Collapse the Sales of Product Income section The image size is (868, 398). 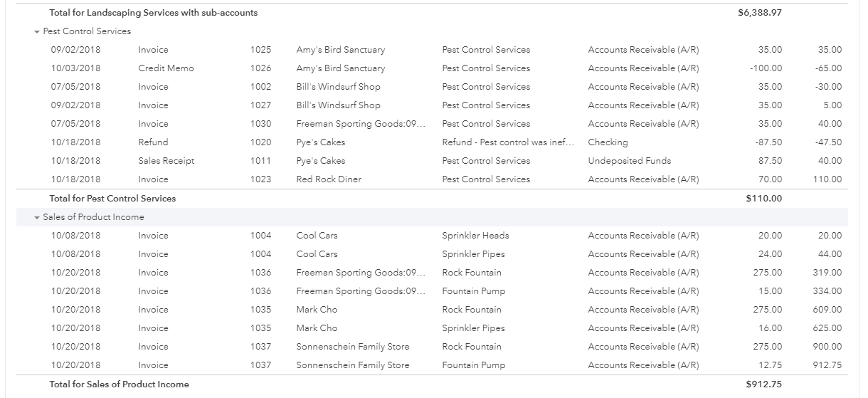37,217
